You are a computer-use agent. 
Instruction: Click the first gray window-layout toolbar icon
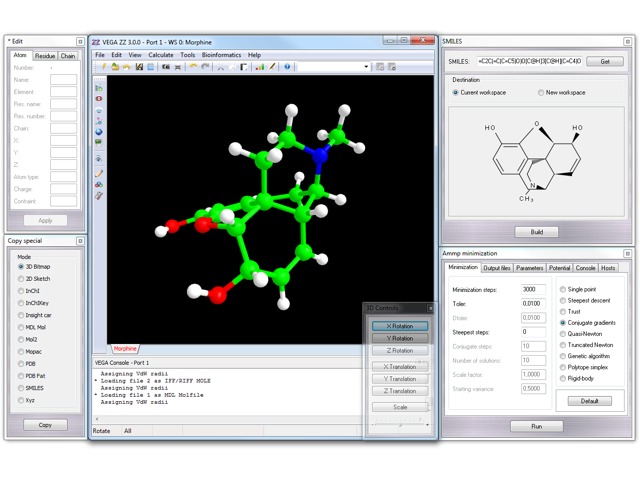[x=380, y=67]
